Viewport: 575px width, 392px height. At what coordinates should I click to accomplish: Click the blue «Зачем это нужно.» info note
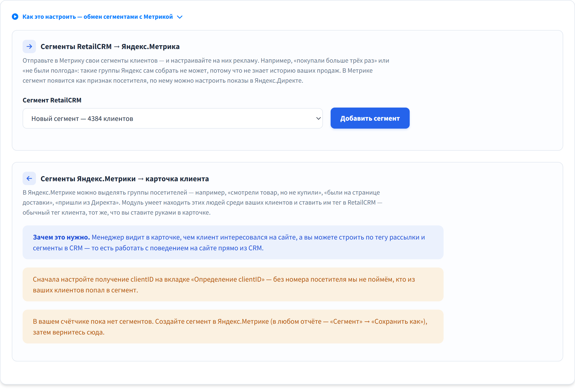pos(233,242)
